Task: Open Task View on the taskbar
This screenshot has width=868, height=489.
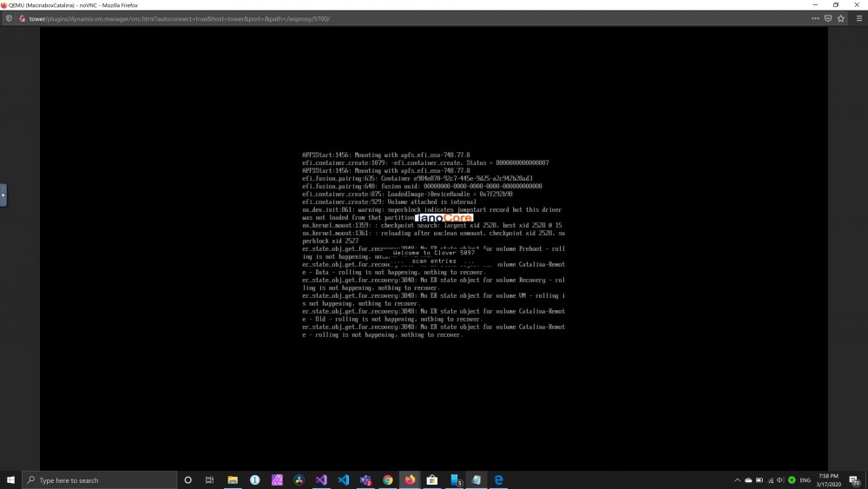Action: 209,480
